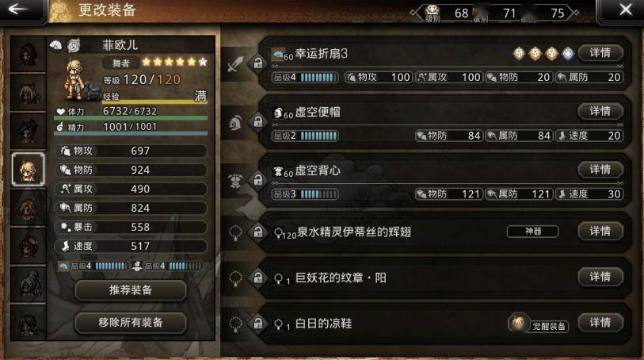Viewport: 644px width, 360px height.
Task: Select accessory slot icon beside 巨妖花的纹章·阳
Action: (x=236, y=278)
